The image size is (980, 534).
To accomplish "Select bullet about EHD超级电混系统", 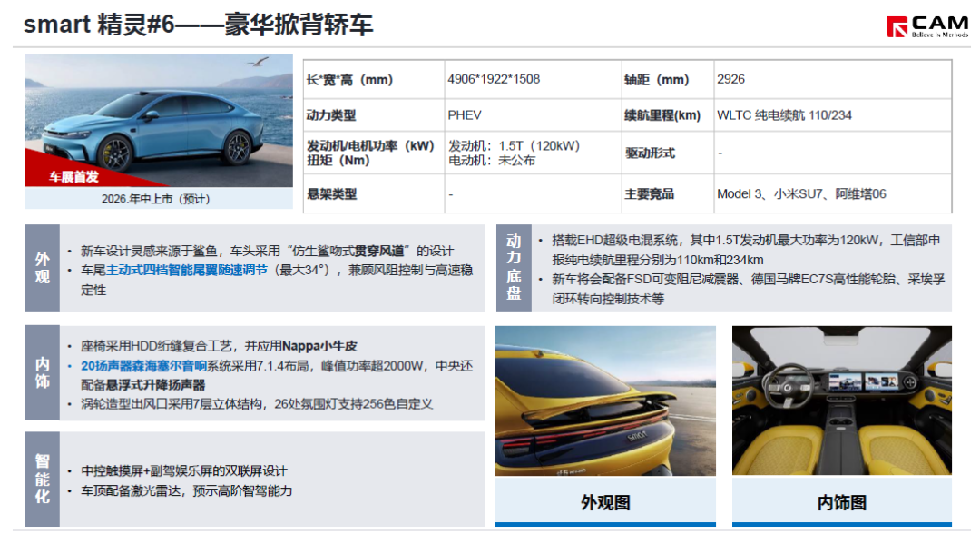I will 746,250.
